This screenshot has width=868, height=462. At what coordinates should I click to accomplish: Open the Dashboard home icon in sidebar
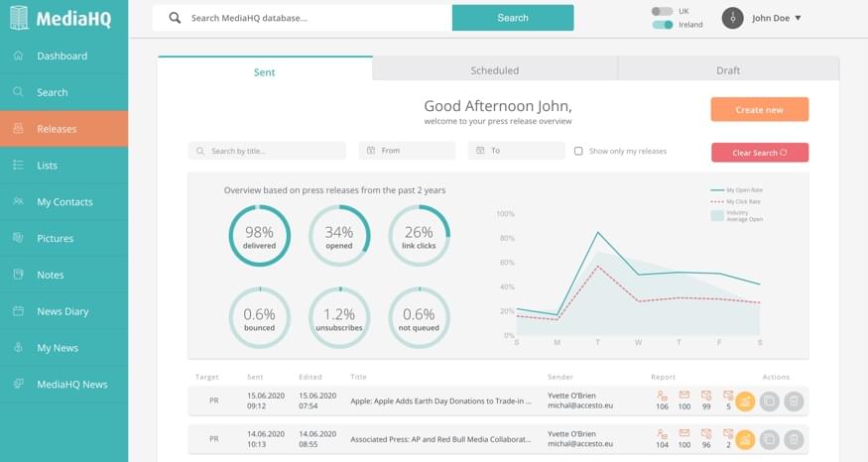(18, 56)
